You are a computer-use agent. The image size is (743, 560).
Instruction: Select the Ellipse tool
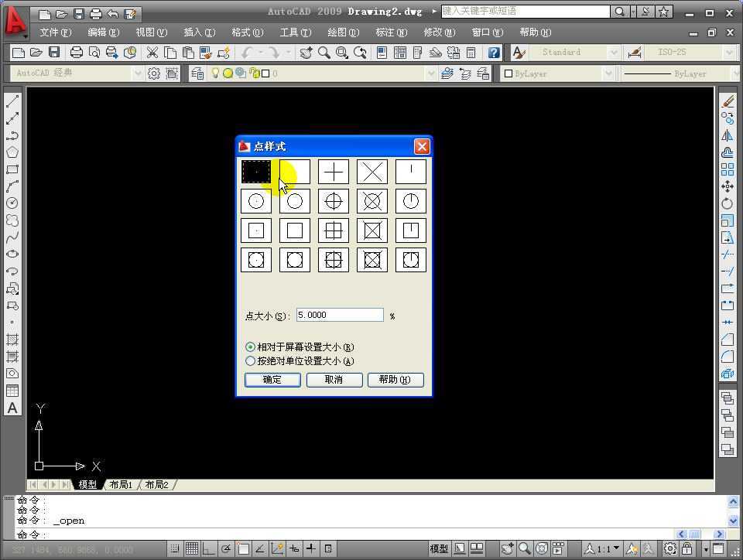[x=12, y=254]
